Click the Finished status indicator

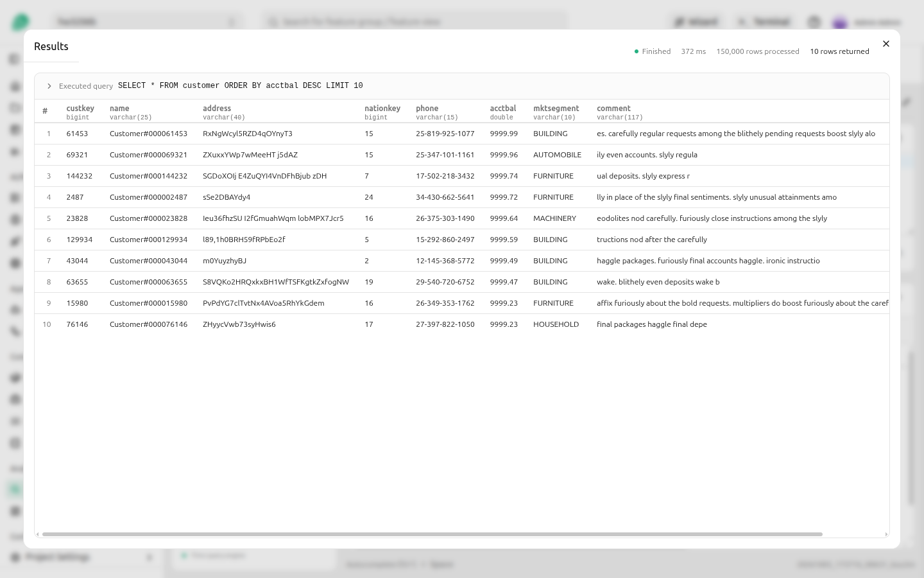(x=653, y=51)
